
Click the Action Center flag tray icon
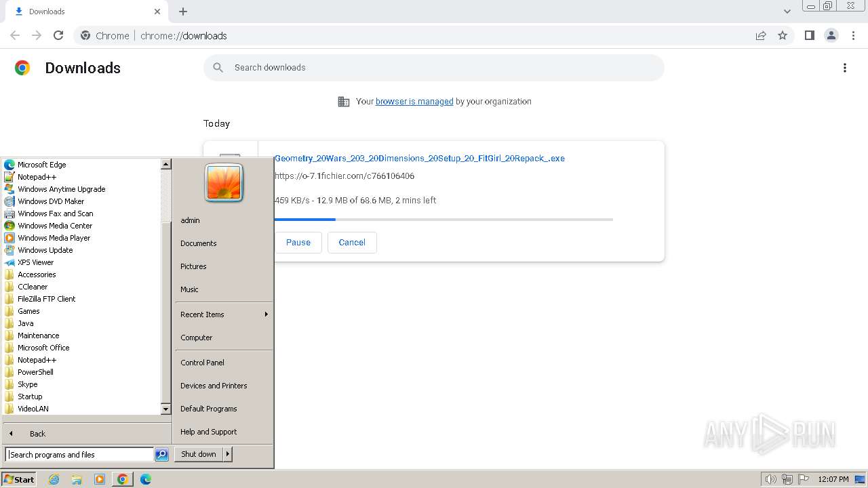(804, 479)
